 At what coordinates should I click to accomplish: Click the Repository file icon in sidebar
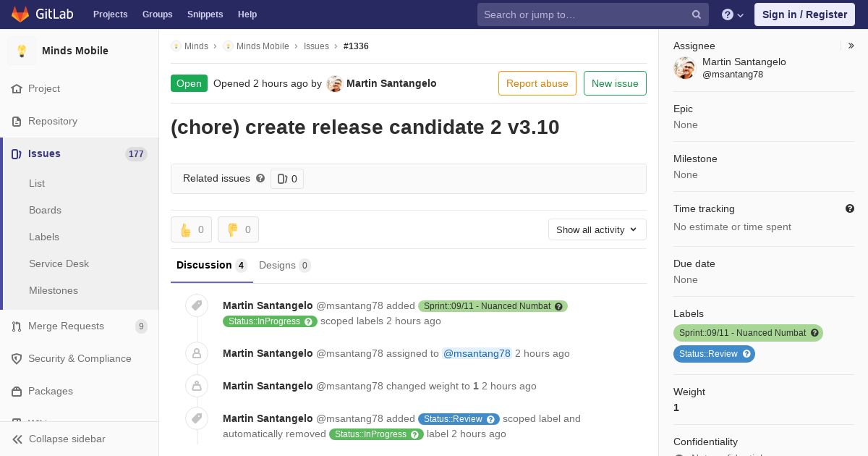pos(17,122)
